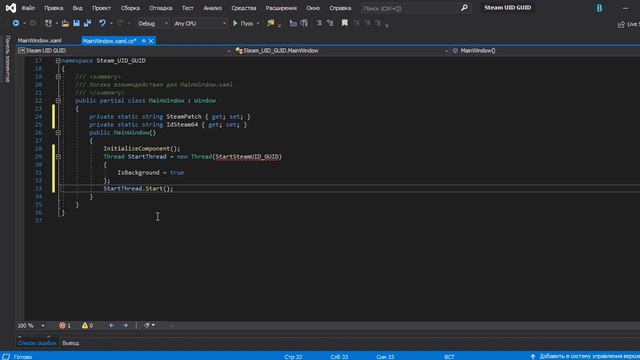
Task: Open the Toolbox side panel tab
Action: [x=7, y=59]
